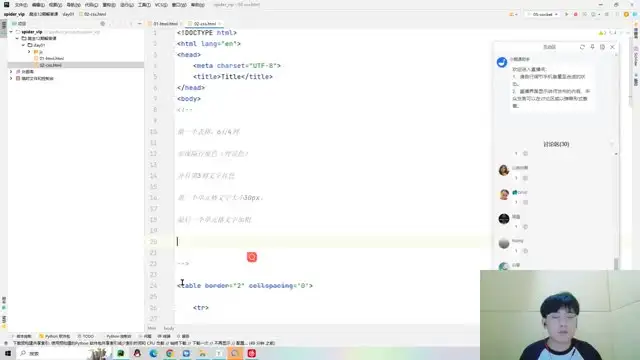The height and width of the screenshot is (360, 640).
Task: Refresh the live chat panel
Action: [x=582, y=47]
